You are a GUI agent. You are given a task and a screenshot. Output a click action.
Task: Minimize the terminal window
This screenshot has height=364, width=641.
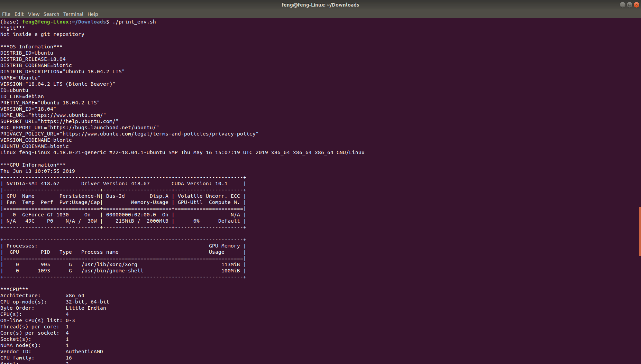[x=622, y=5]
